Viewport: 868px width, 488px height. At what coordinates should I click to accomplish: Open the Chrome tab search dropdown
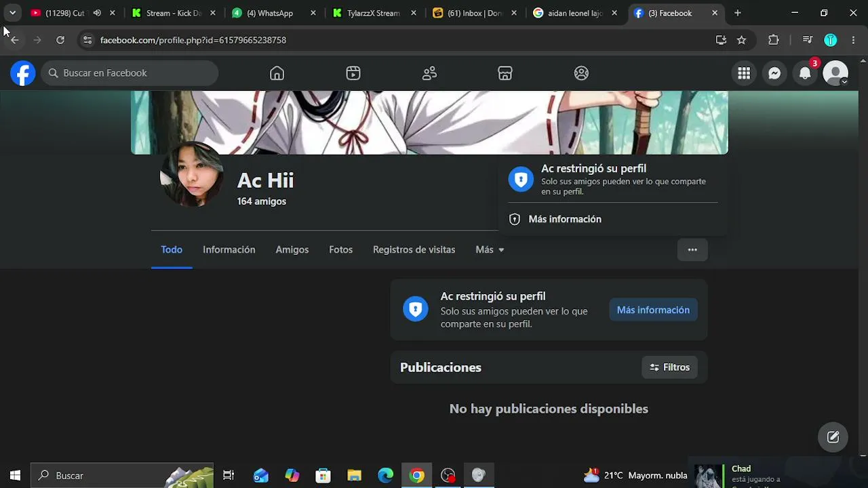12,13
